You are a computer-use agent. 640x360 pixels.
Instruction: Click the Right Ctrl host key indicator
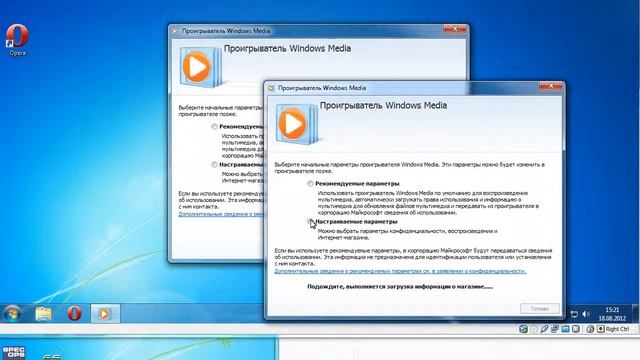click(614, 329)
